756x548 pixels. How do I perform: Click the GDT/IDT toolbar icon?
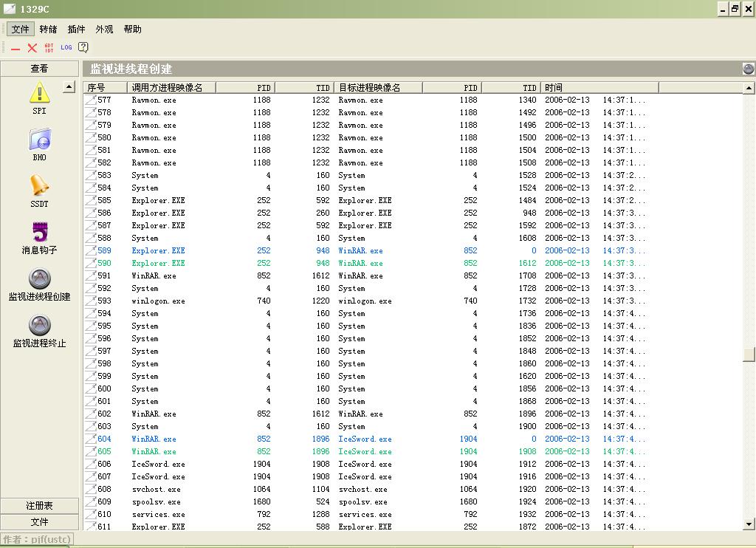click(x=49, y=47)
